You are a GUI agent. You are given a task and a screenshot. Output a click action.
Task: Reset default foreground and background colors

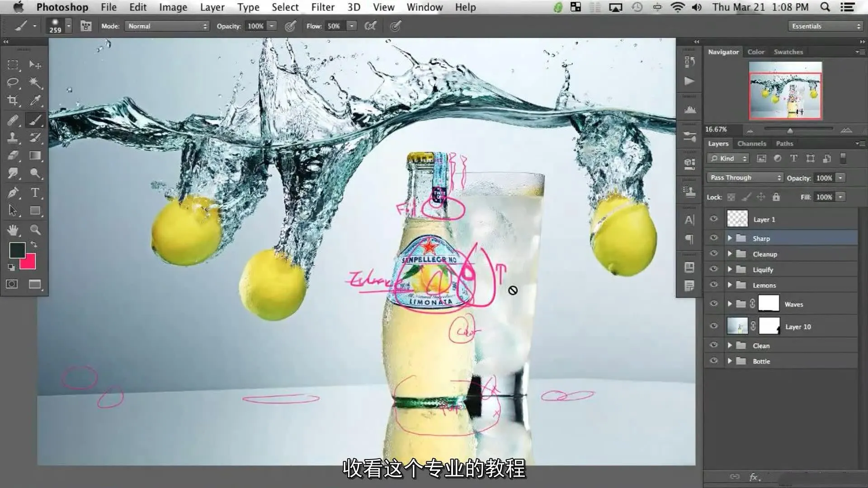tap(11, 267)
